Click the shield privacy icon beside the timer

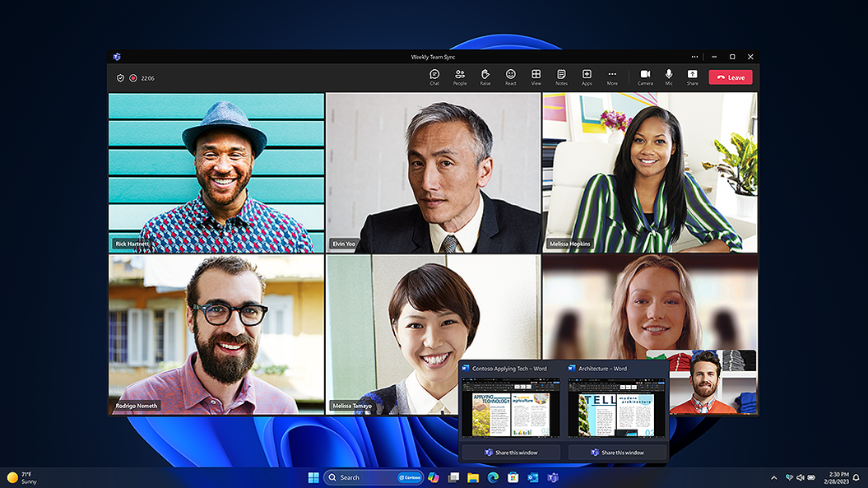click(x=120, y=78)
